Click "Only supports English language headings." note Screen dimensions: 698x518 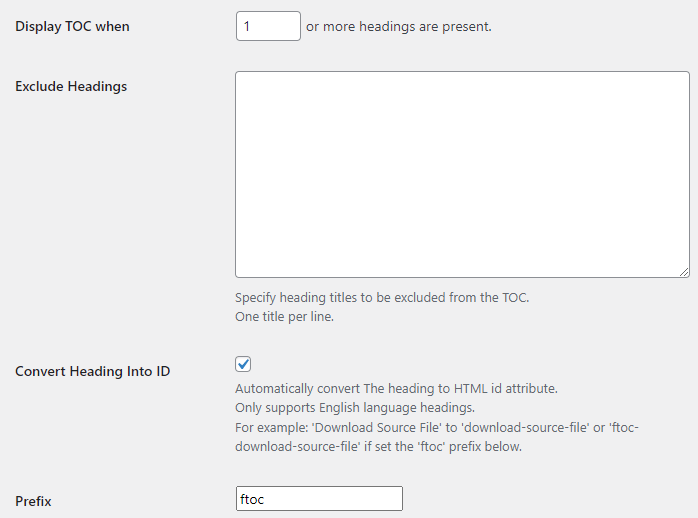click(354, 408)
